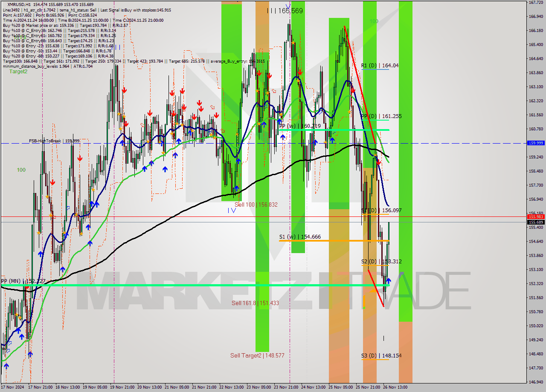Click the 156.097 daily support label
This screenshot has height=392, width=546.
(x=381, y=210)
